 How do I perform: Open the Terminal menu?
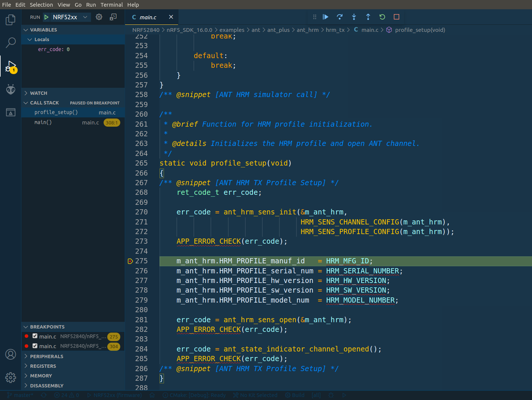click(111, 4)
